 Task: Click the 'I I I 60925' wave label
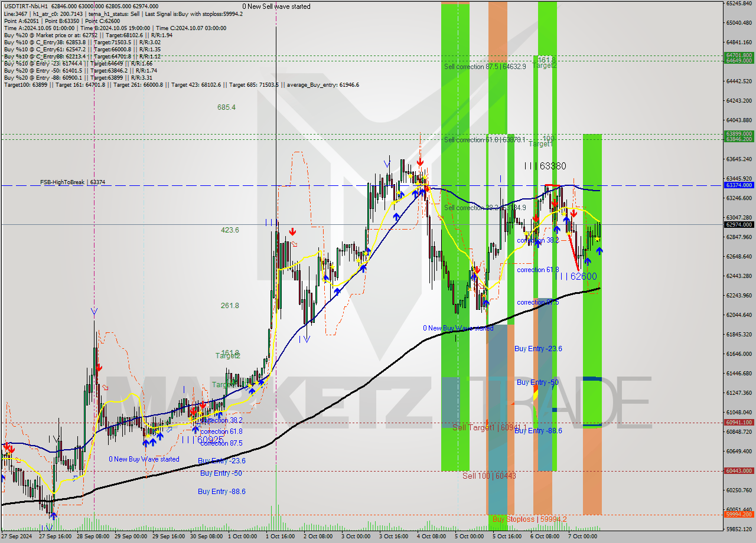[x=203, y=440]
